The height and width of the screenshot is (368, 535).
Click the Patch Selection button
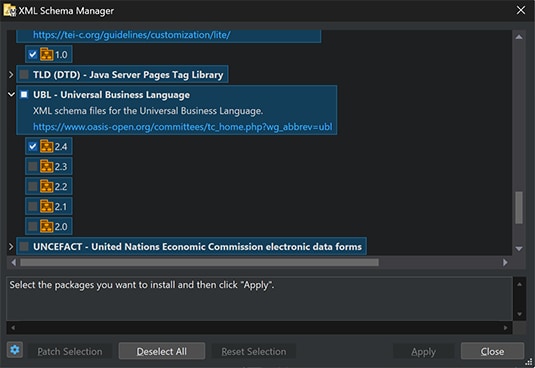point(70,351)
